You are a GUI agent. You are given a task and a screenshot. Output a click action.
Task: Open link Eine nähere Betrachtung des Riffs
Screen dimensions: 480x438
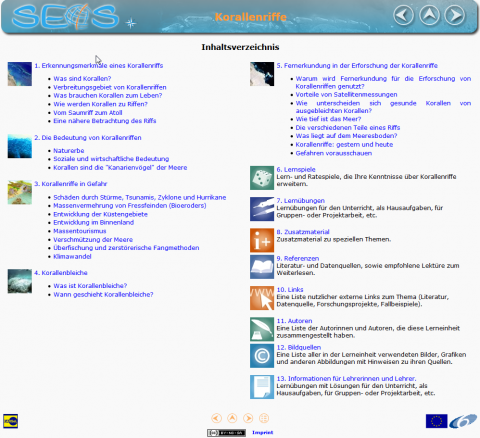click(x=105, y=121)
